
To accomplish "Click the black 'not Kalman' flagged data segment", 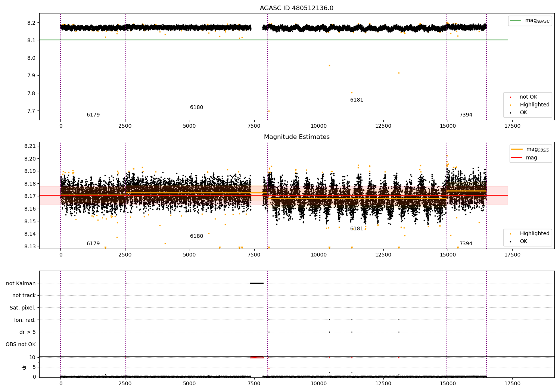I will 257,283.
